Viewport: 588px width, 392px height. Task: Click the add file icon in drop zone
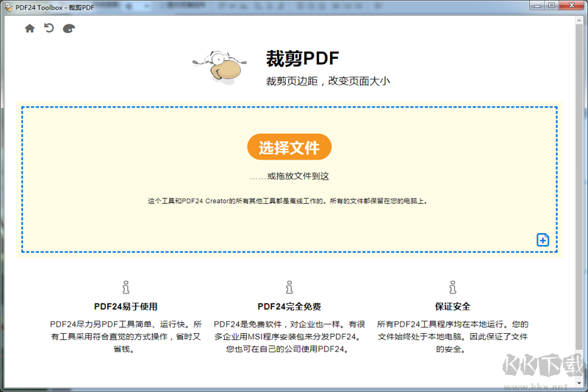coord(542,240)
